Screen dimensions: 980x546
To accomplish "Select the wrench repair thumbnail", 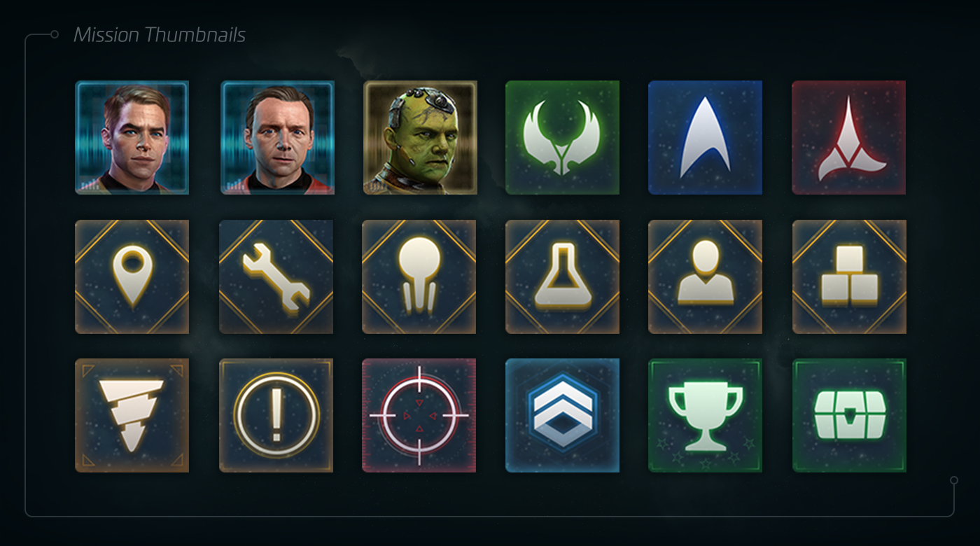I will (x=276, y=277).
